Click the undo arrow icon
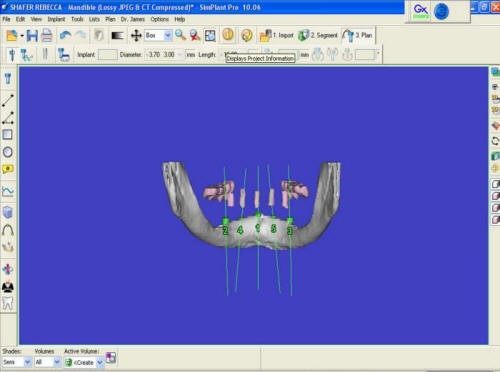This screenshot has width=500, height=372. pos(65,35)
